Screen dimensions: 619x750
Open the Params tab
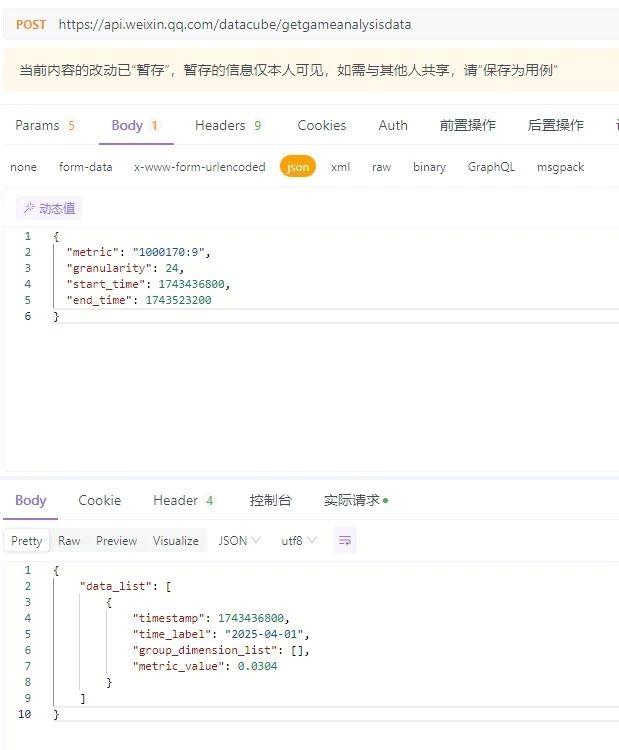coord(45,125)
